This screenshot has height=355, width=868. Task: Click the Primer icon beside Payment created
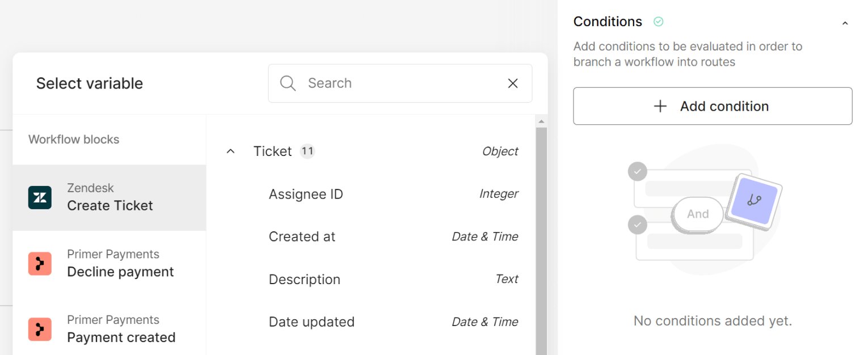[40, 329]
